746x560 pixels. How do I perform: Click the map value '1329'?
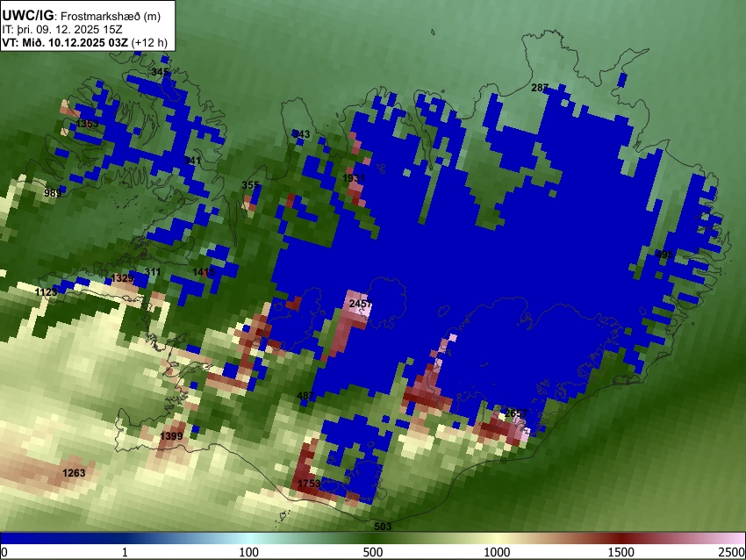pyautogui.click(x=122, y=278)
